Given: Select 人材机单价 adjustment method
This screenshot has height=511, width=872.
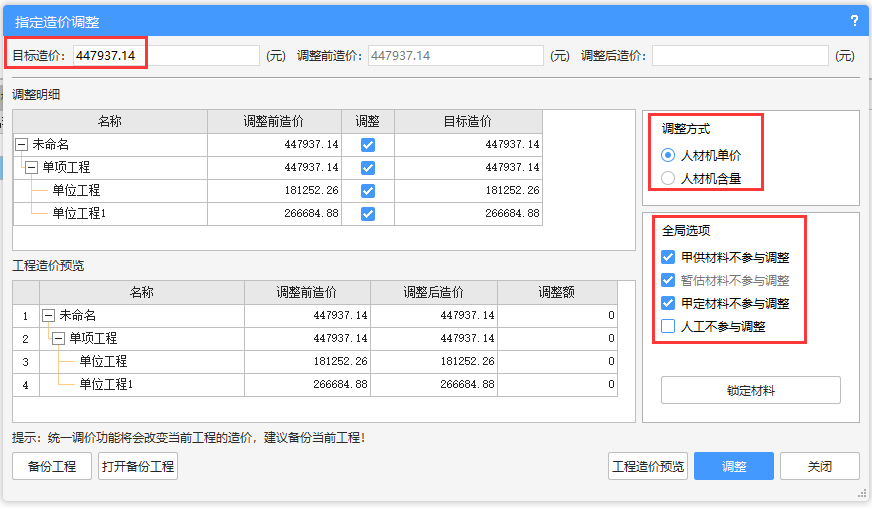Looking at the screenshot, I should tap(669, 156).
